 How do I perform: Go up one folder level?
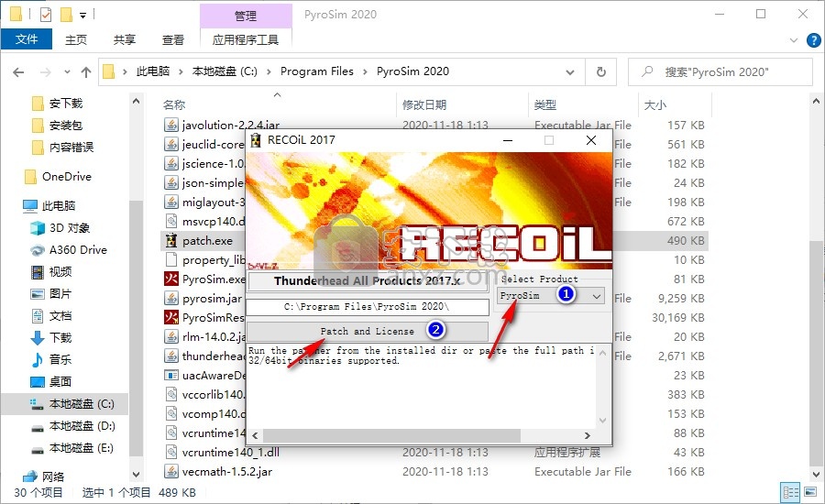click(86, 72)
